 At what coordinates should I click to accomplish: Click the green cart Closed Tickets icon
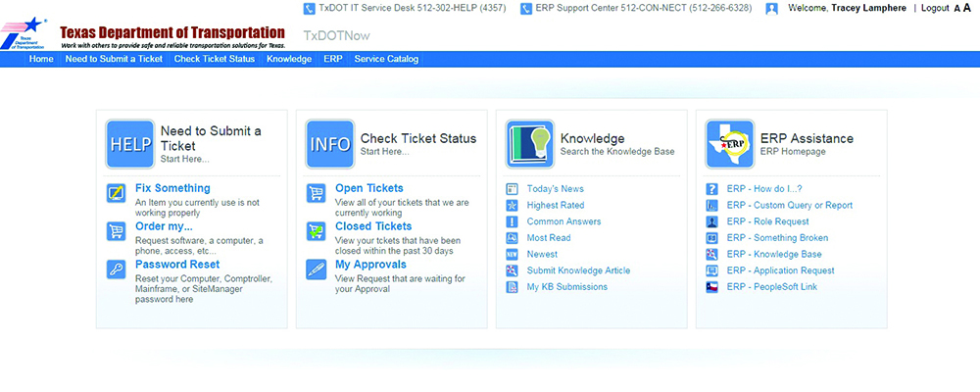tap(316, 231)
